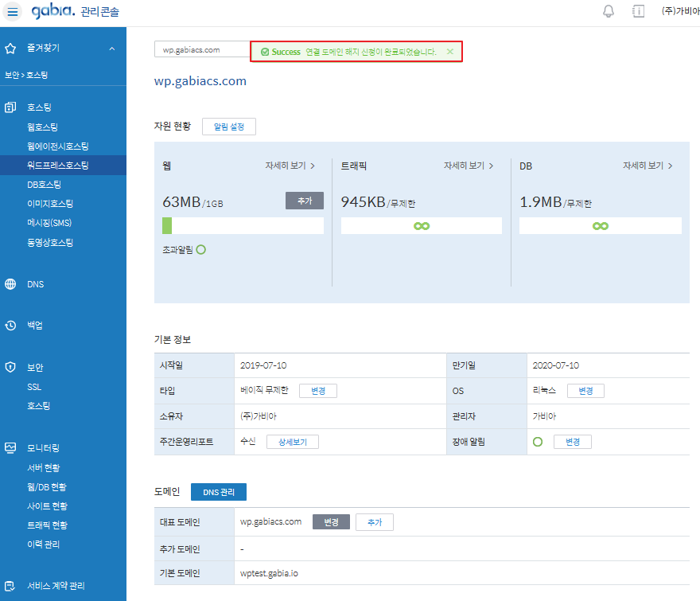The image size is (700, 601).
Task: Click the 시작일 value 2019-07-10
Action: click(x=263, y=365)
